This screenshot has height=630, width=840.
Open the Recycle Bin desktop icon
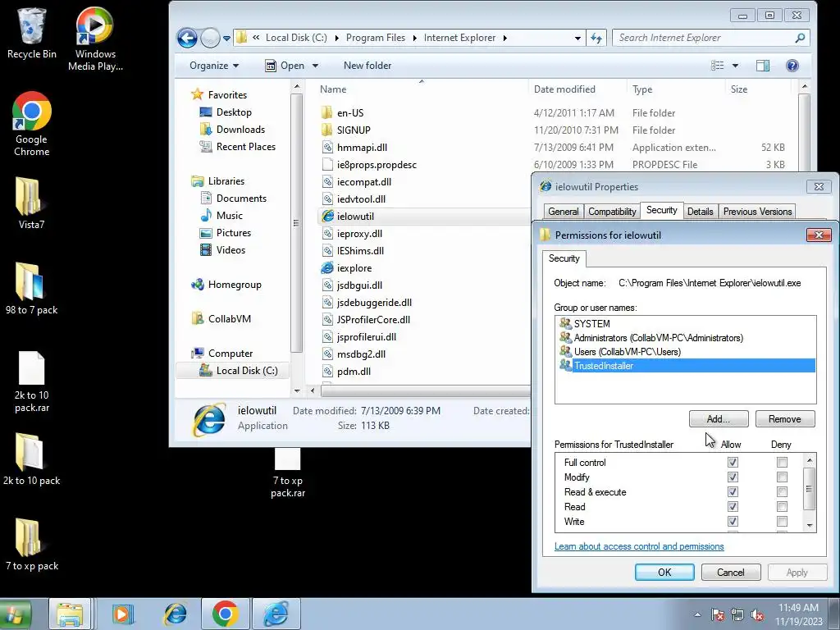32,33
